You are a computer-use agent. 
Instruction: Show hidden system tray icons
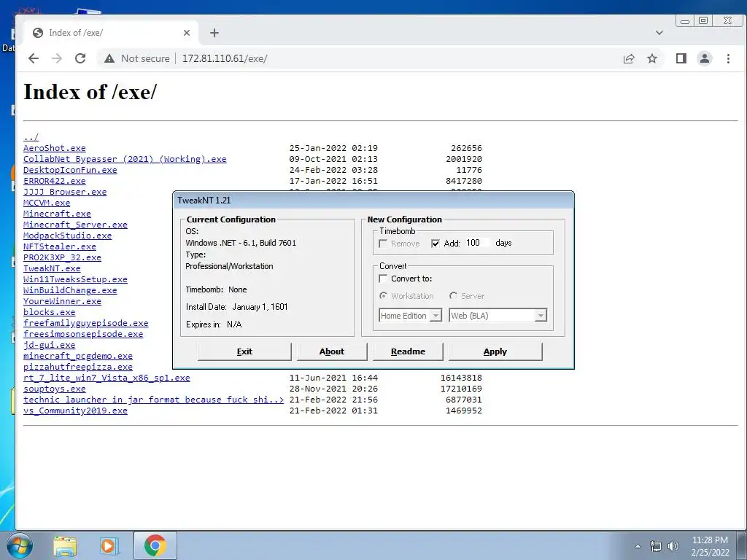coord(638,546)
